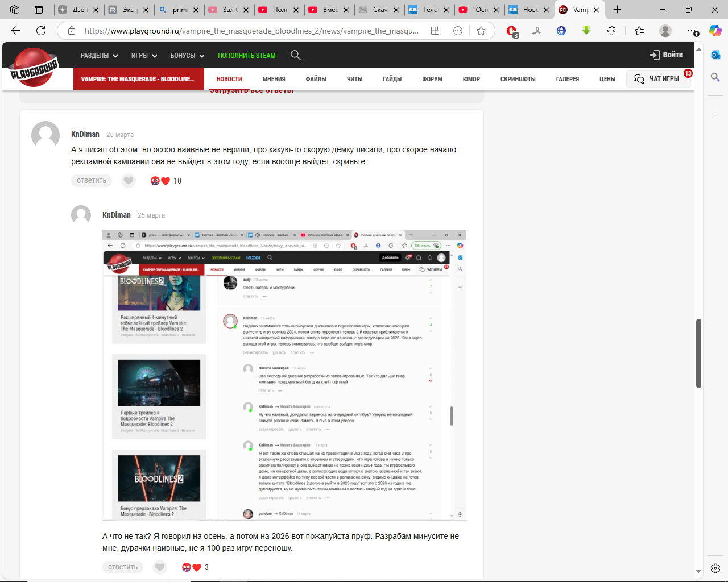Switch to the prime browser tab
Viewport: 728px width, 582px height.
coord(179,10)
